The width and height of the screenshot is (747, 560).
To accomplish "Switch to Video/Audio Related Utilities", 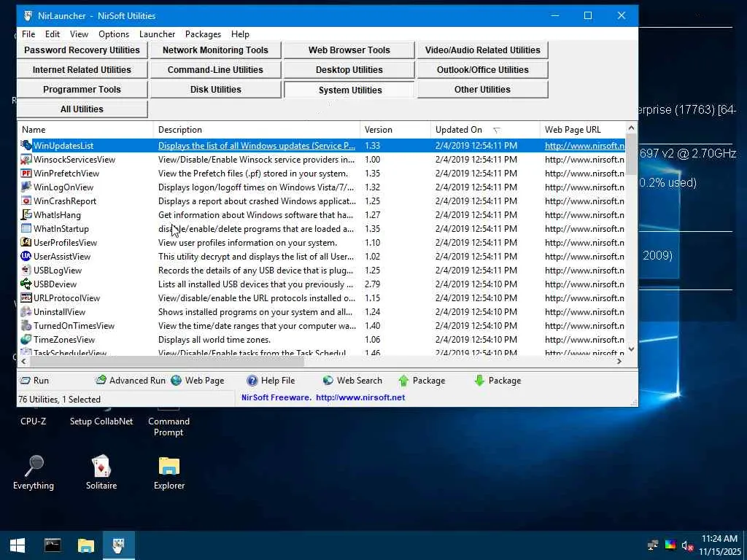I will (x=483, y=50).
